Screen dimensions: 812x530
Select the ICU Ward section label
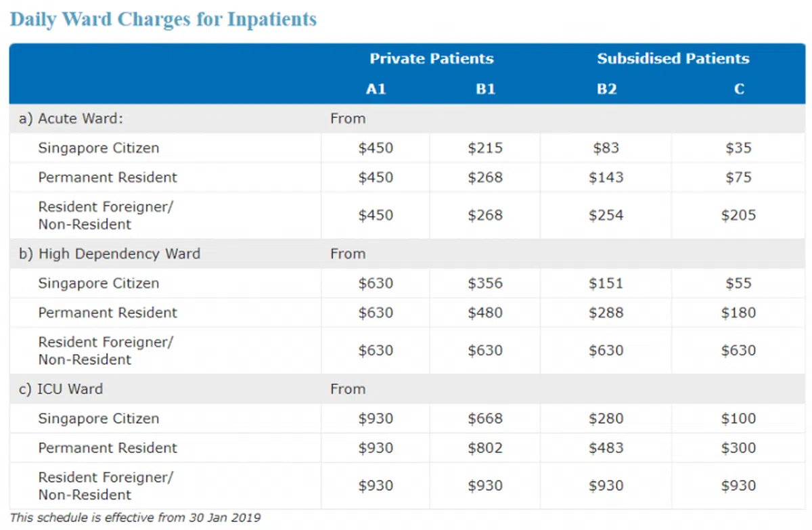[61, 389]
